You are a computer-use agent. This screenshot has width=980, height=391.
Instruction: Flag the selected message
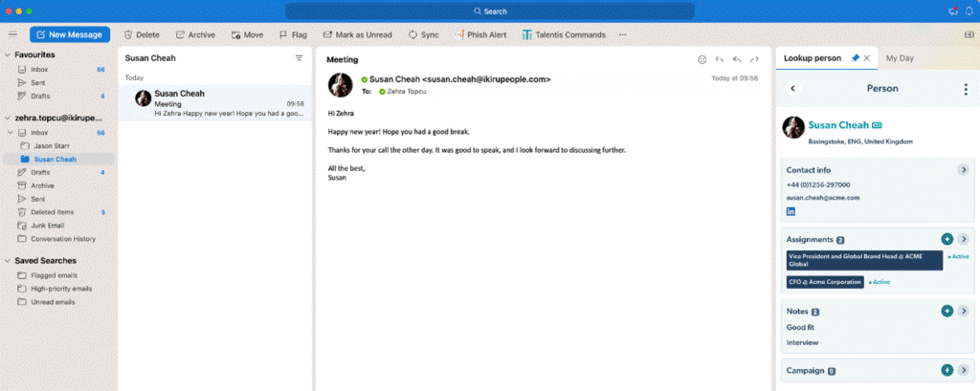click(x=293, y=34)
